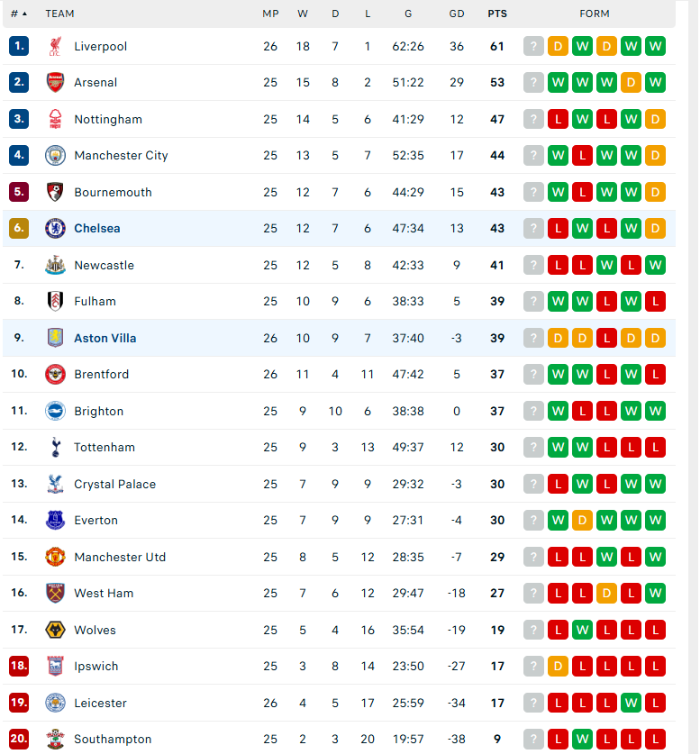Click the Everton crest icon
700x754 pixels.
point(55,521)
